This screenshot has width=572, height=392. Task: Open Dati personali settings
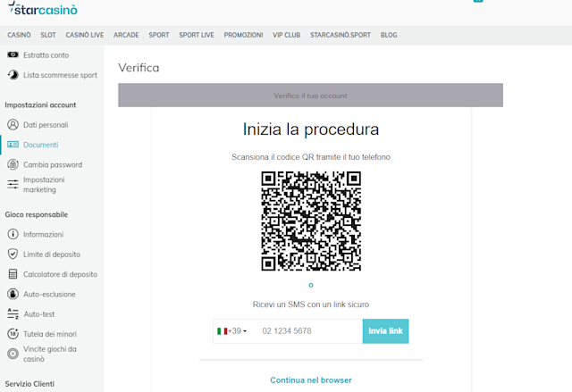click(46, 125)
